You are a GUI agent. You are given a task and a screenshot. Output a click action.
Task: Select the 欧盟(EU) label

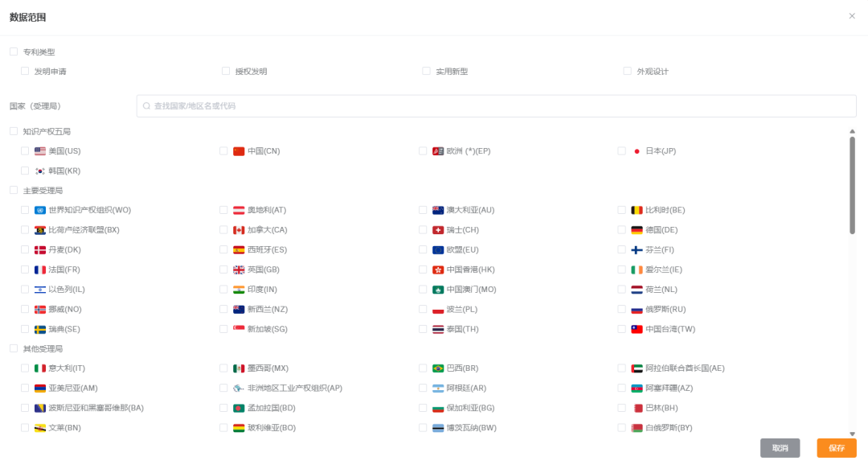(463, 250)
